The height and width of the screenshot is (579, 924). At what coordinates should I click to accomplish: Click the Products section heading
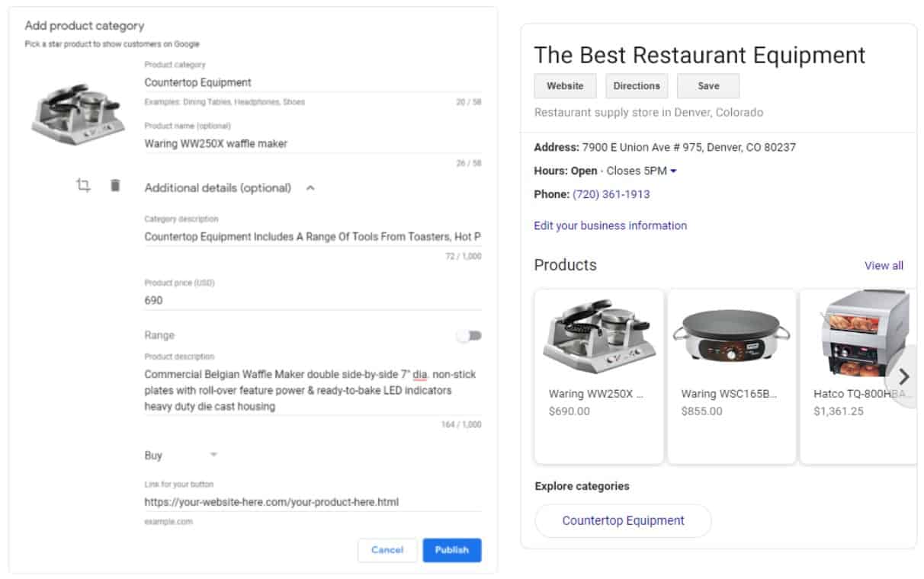[x=565, y=265]
